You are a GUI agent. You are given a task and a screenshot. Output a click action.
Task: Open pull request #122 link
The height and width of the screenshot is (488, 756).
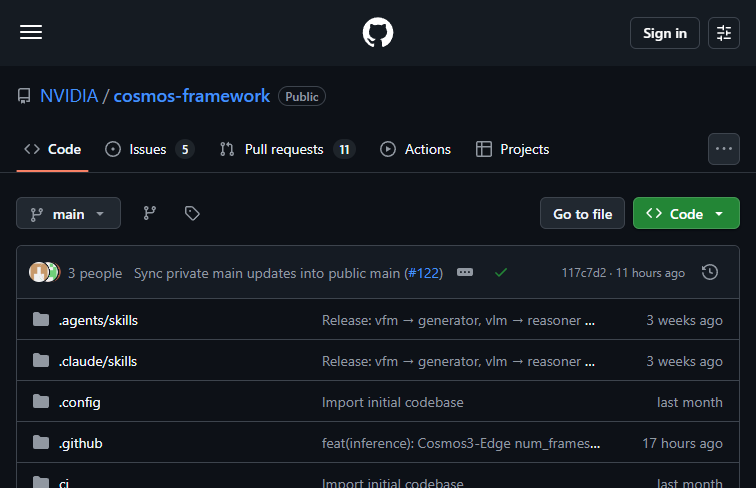(424, 273)
